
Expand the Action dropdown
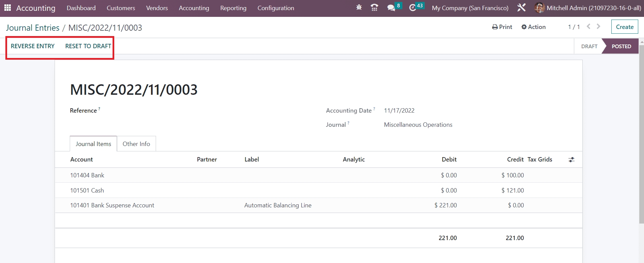[x=533, y=27]
